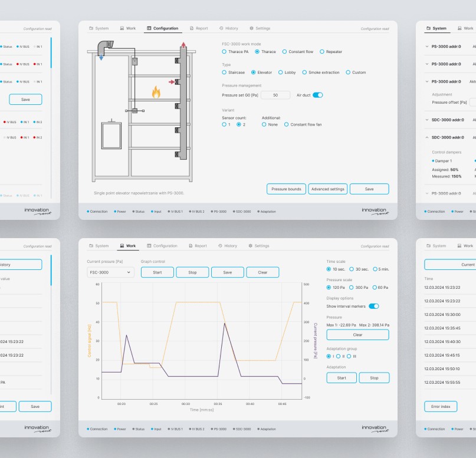The height and width of the screenshot is (458, 476).
Task: Select Lobby type
Action: pos(287,72)
